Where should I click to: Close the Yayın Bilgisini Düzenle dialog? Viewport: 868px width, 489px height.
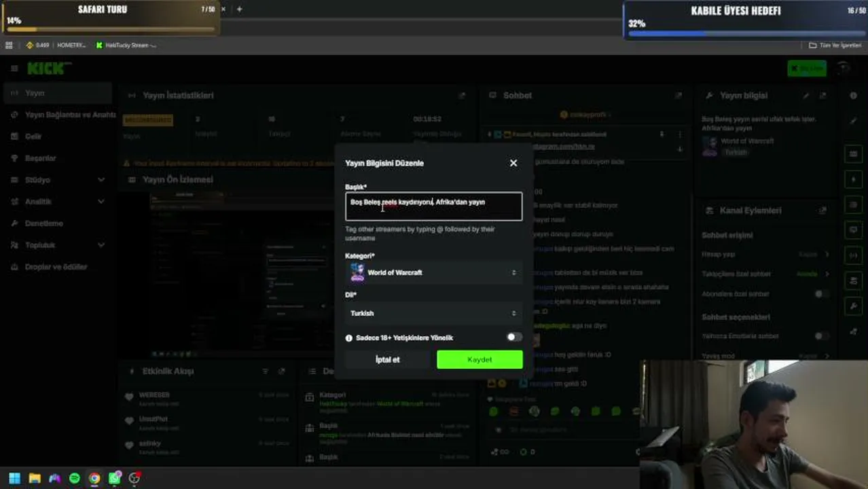[513, 163]
